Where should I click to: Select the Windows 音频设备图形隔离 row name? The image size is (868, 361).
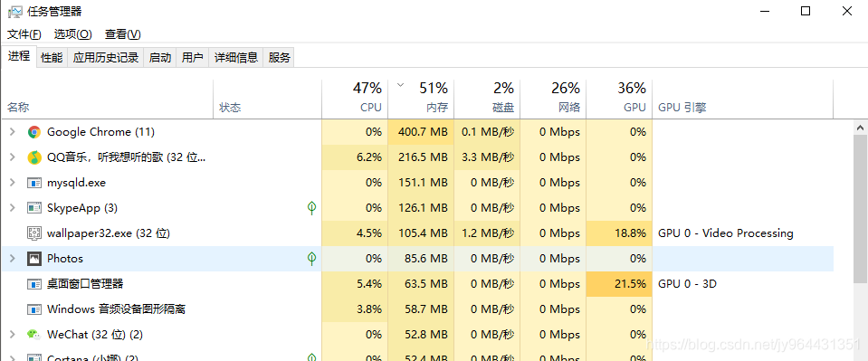tap(116, 309)
